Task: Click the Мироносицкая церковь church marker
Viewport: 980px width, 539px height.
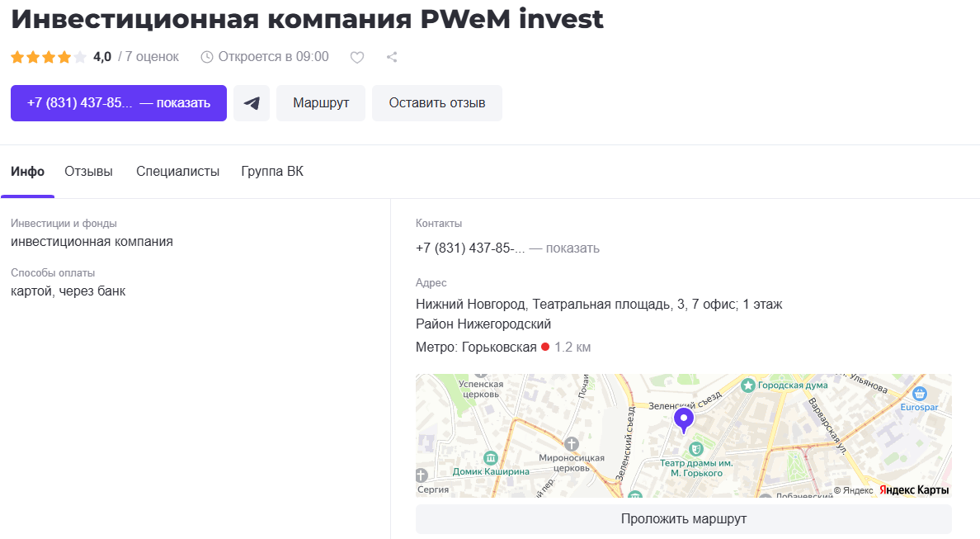Action: tap(571, 444)
